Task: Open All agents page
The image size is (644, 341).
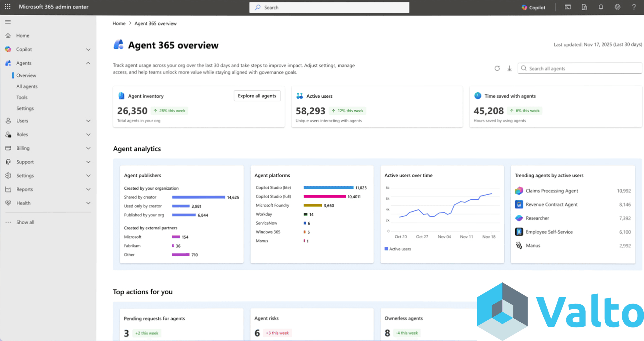Action: [27, 86]
